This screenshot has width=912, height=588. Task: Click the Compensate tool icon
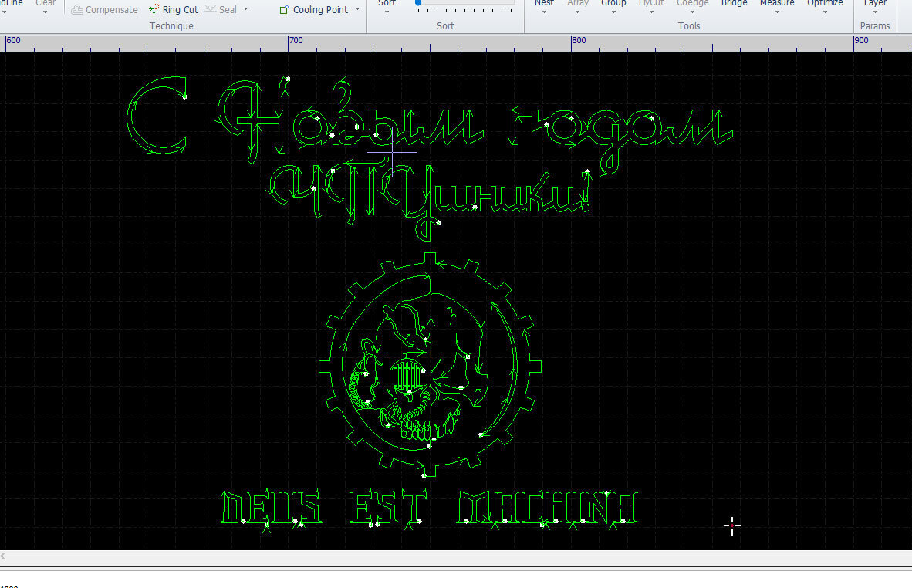[76, 9]
